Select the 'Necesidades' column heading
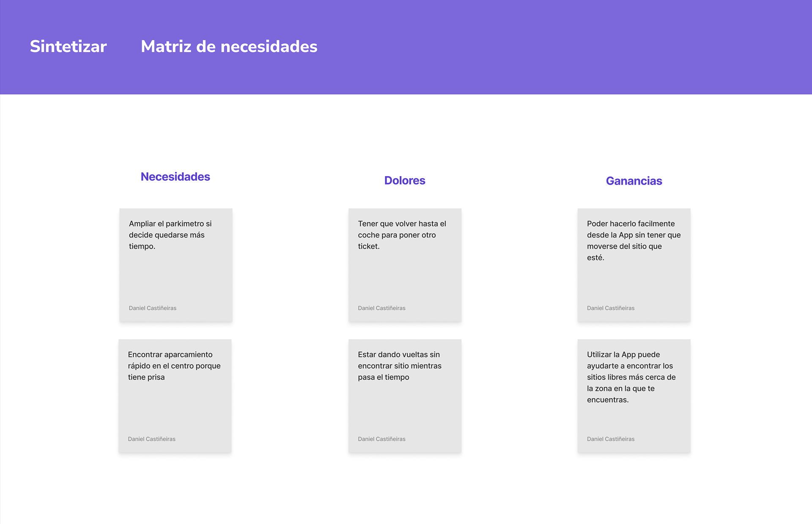Image resolution: width=812 pixels, height=524 pixels. [175, 177]
